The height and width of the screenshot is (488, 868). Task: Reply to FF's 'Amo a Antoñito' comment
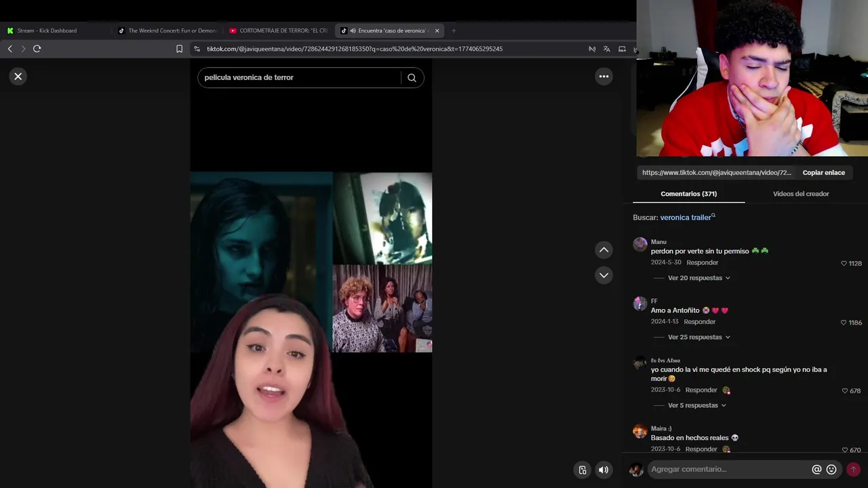click(699, 321)
